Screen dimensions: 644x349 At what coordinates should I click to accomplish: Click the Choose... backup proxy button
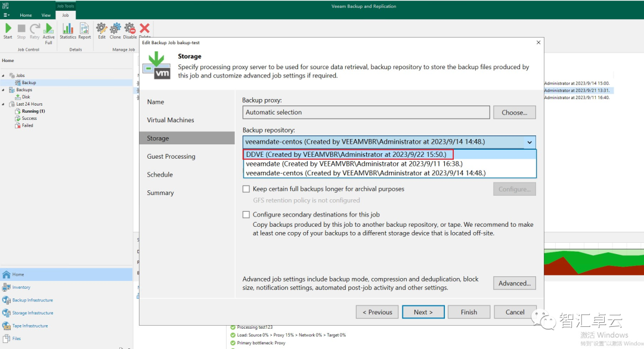coord(514,113)
